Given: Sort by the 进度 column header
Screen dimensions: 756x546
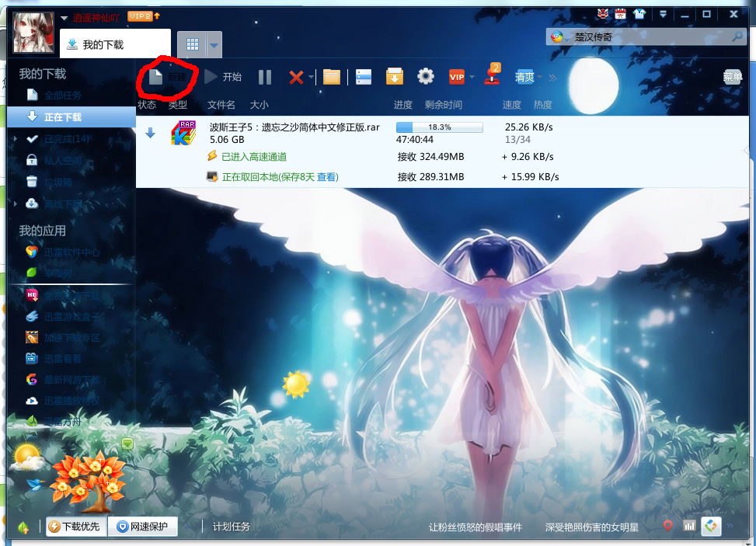Looking at the screenshot, I should coord(403,105).
